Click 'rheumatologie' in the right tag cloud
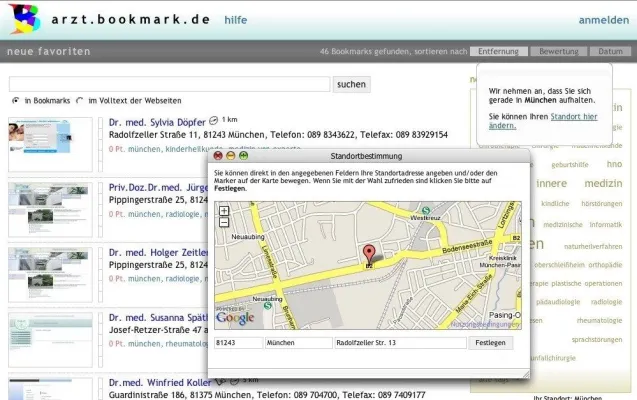Screen dimensions: 637x400 pos(599,320)
